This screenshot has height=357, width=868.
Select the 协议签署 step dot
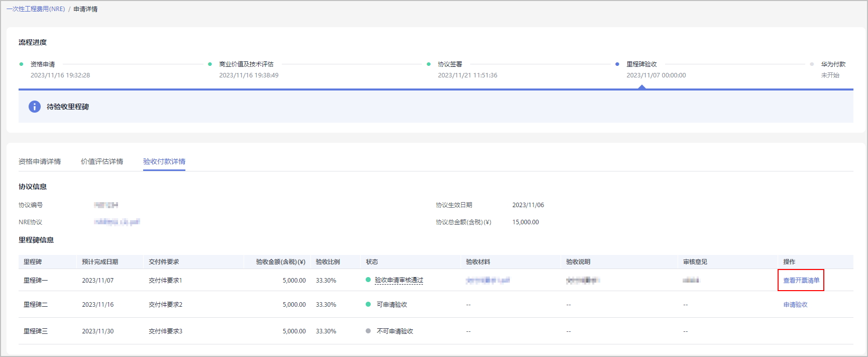[428, 64]
